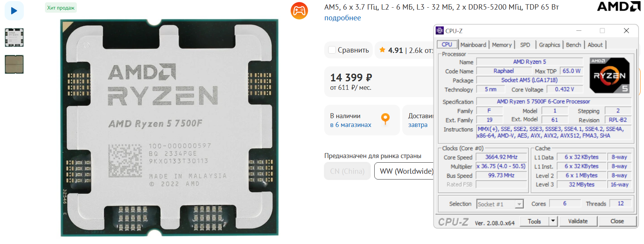Viewport: 644px width, 244px height.
Task: Select the CPU bottom-side gold thumbnail
Action: point(14,64)
